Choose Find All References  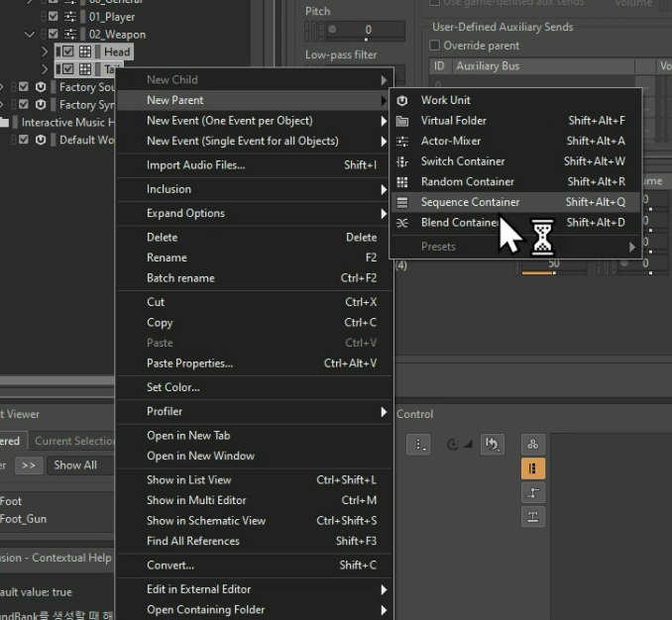pyautogui.click(x=255, y=541)
